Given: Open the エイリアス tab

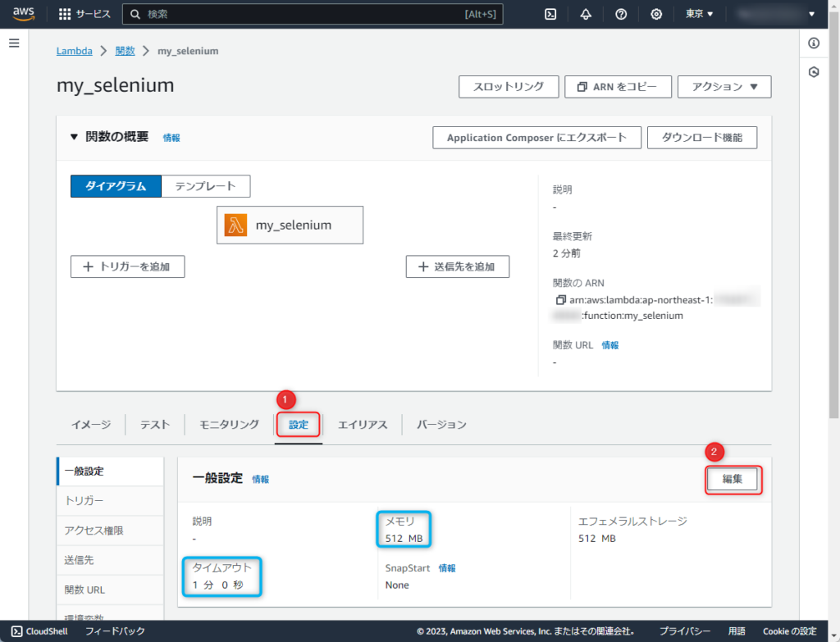Looking at the screenshot, I should 362,425.
